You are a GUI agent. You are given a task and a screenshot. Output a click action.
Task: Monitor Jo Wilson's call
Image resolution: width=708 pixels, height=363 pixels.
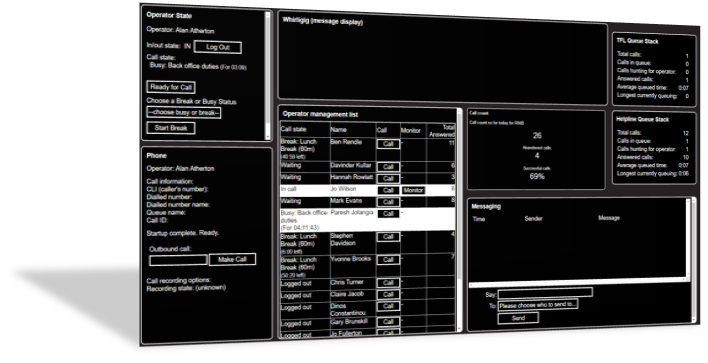[x=413, y=191]
